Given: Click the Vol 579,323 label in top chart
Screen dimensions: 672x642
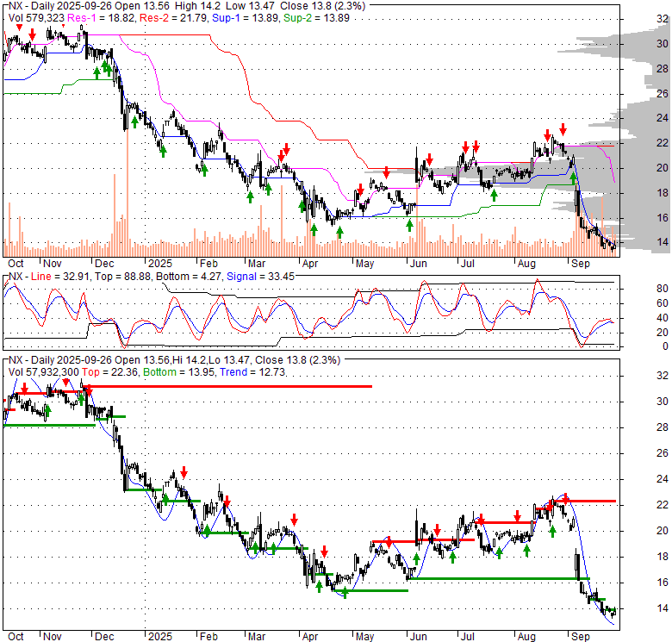Looking at the screenshot, I should 36,18.
